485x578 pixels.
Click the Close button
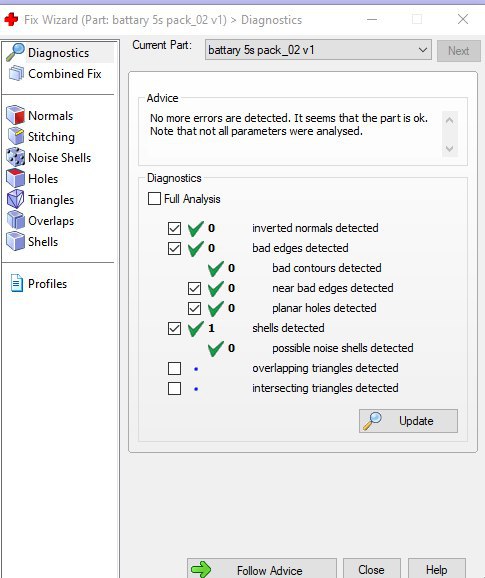point(371,568)
